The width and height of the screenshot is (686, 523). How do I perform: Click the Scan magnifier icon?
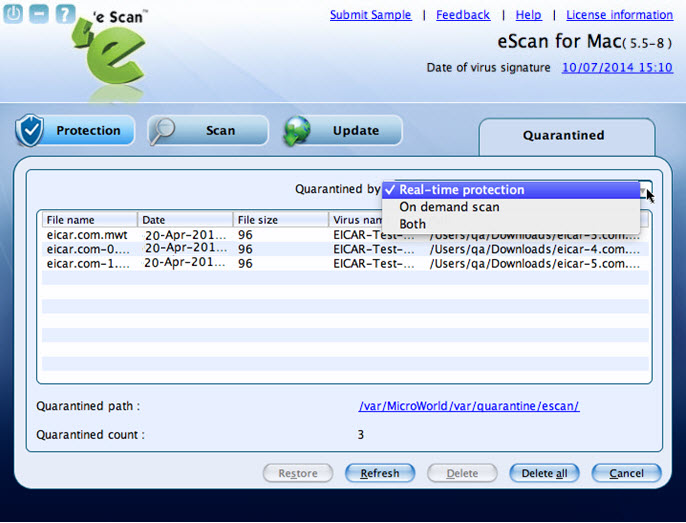click(x=162, y=130)
